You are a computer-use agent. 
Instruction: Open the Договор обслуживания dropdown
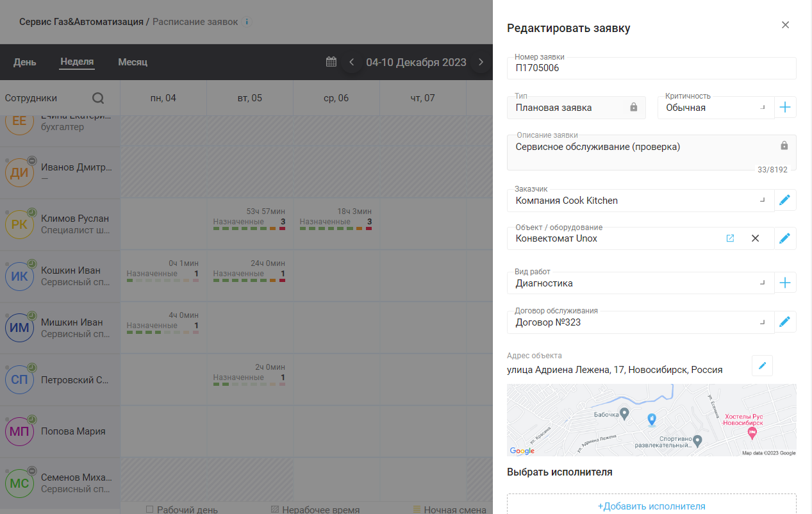[640, 322]
